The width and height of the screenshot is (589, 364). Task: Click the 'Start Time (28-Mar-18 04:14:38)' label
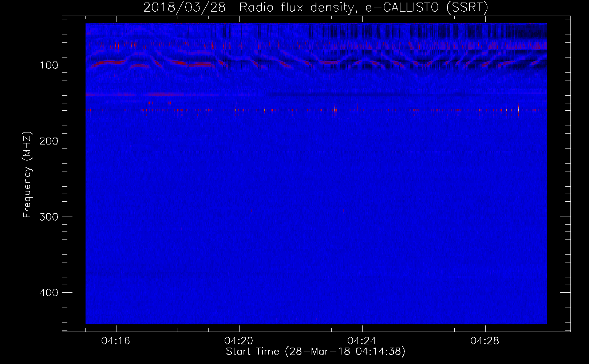tap(316, 352)
